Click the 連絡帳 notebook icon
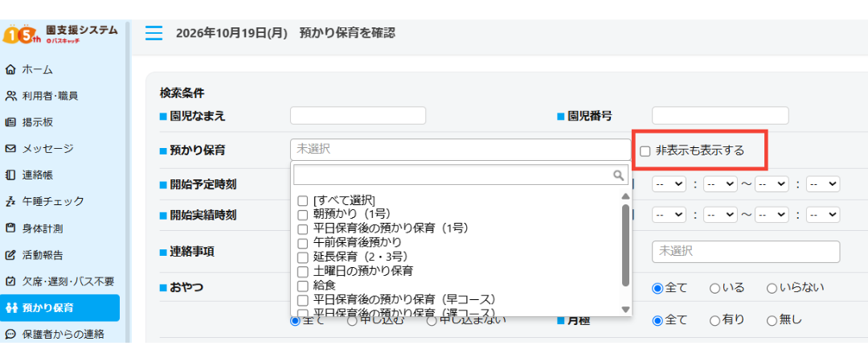 point(10,175)
